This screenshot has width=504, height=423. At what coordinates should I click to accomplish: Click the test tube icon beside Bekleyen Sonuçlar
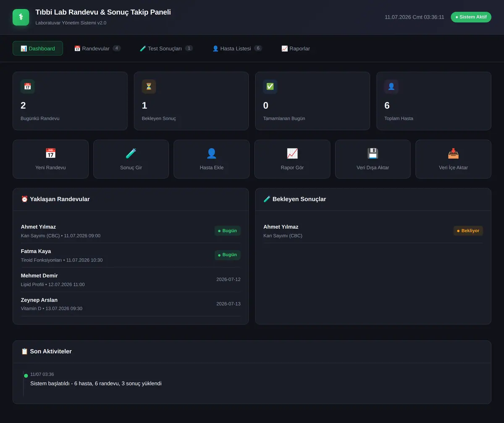point(267,199)
